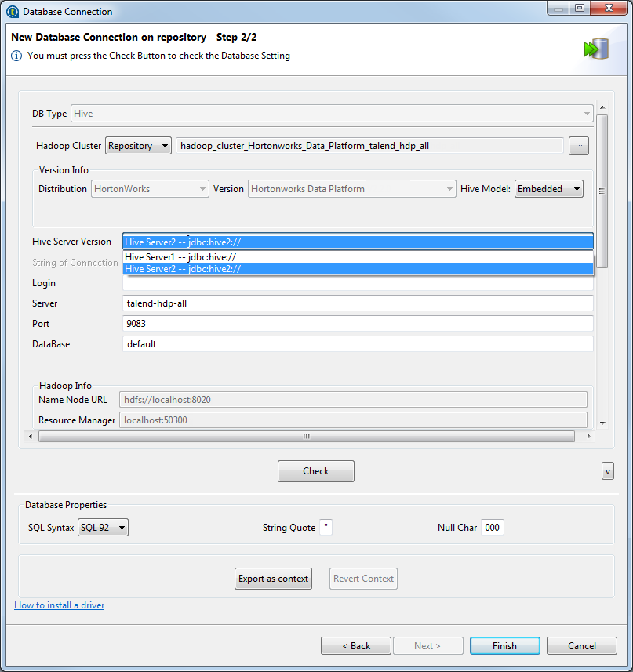Click the vertical scrollbar down arrow

tap(602, 423)
